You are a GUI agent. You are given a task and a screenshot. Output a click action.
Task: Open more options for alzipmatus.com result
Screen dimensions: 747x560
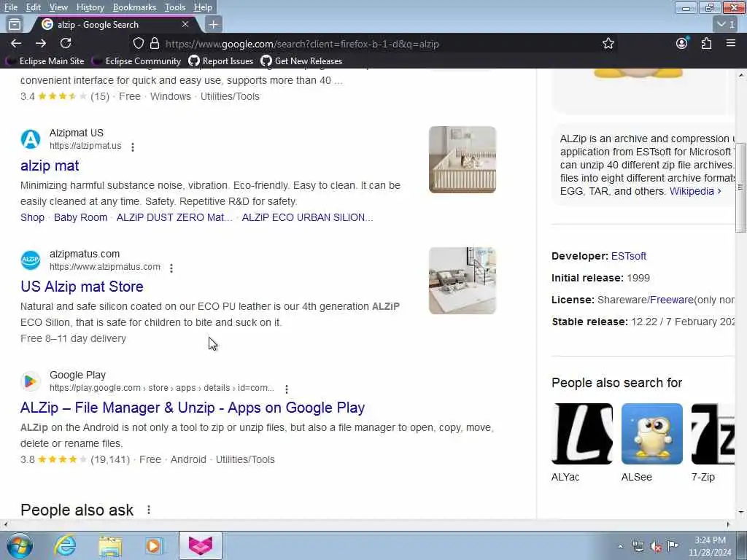point(171,268)
